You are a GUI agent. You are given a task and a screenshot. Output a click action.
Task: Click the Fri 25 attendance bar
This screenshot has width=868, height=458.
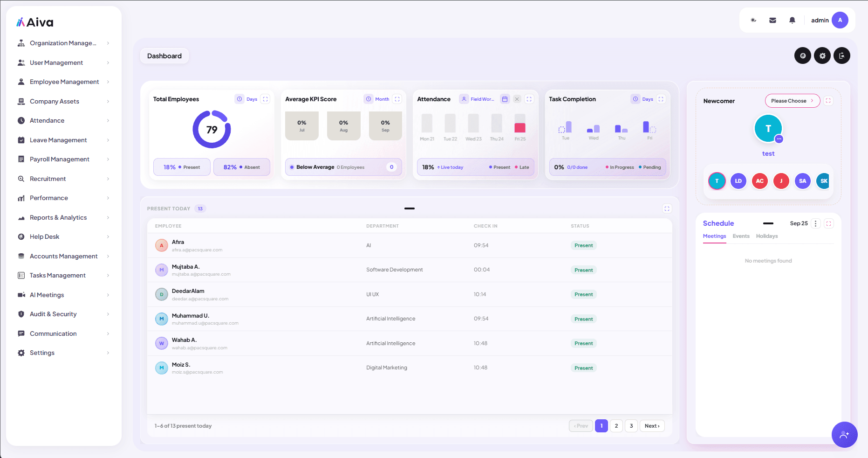tap(520, 124)
